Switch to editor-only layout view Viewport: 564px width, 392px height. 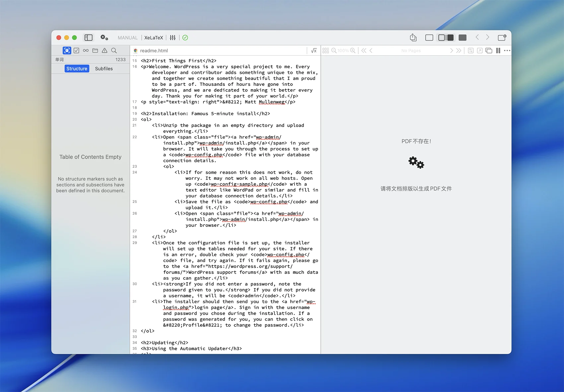(x=429, y=38)
